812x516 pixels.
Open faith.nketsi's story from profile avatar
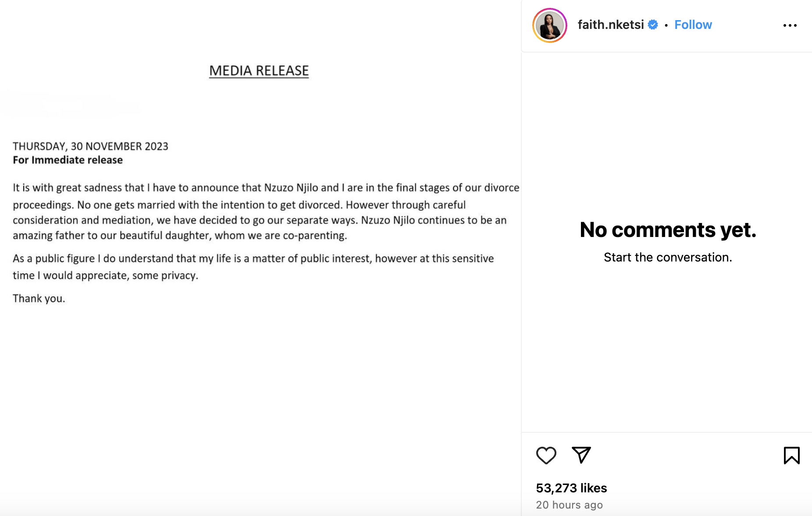550,25
